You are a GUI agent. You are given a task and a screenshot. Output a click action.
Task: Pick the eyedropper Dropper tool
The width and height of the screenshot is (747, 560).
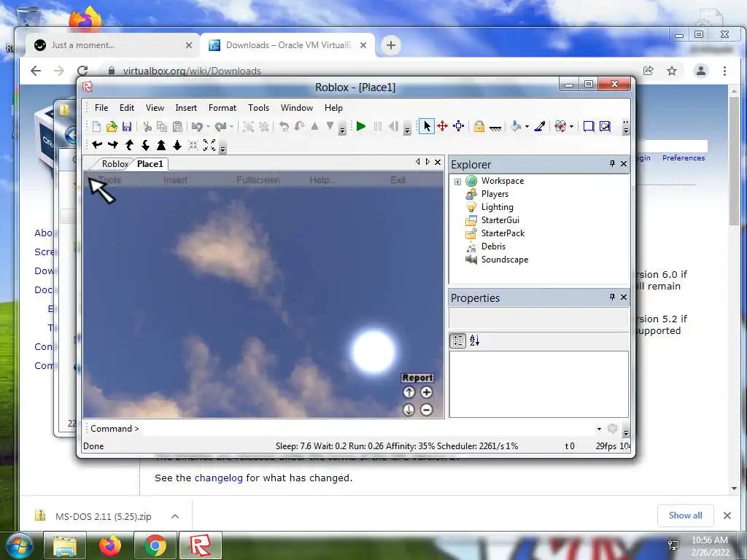tap(540, 126)
